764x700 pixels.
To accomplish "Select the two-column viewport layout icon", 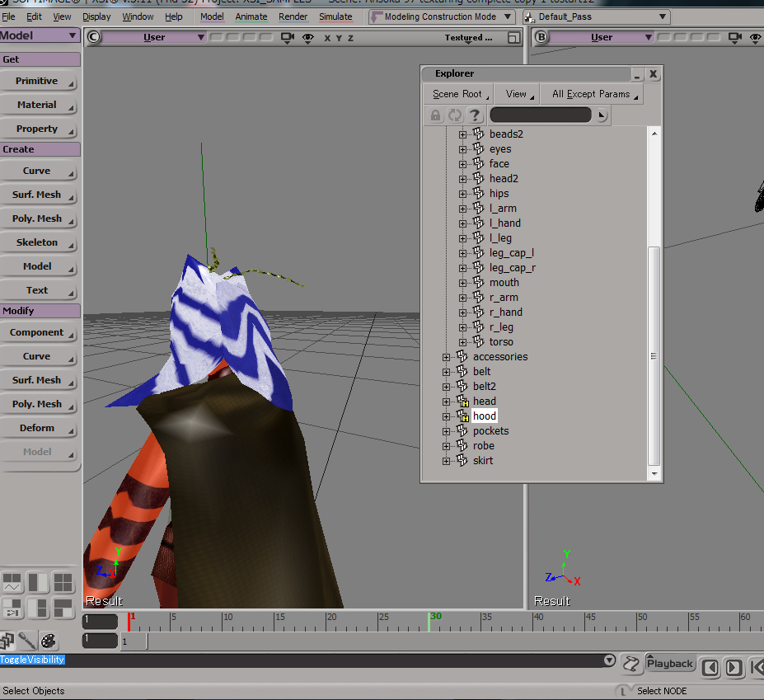I will 38,583.
